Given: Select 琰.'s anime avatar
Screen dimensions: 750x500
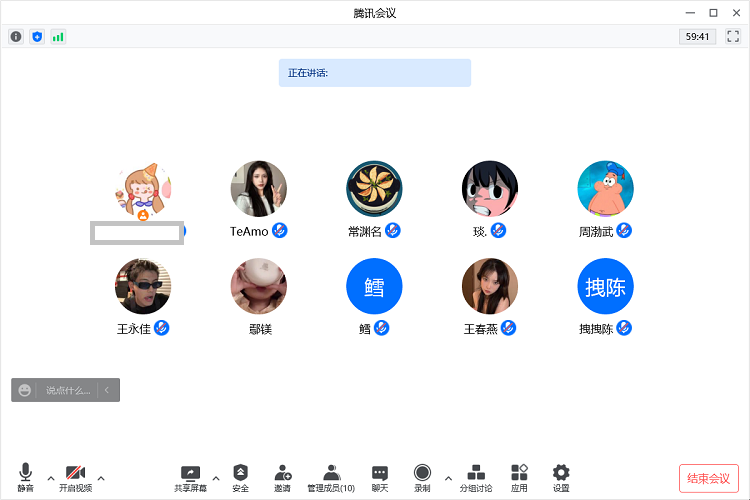Looking at the screenshot, I should pyautogui.click(x=490, y=189).
